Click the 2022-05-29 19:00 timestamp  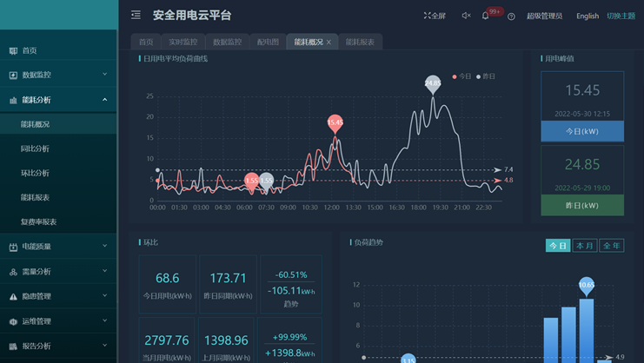click(x=582, y=188)
